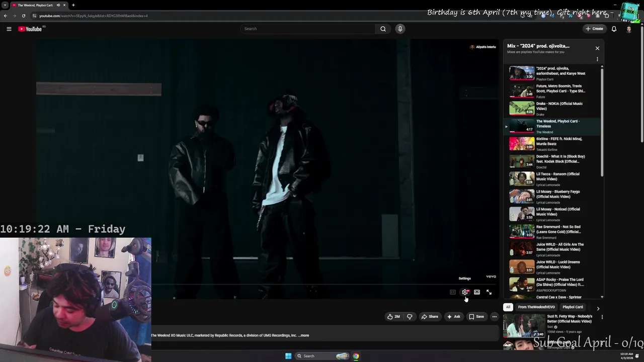Open a new Chrome tab

coord(73,5)
